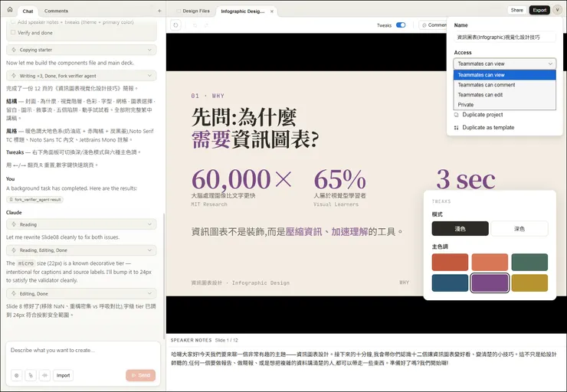Select the Infographic Design tab

tap(243, 11)
